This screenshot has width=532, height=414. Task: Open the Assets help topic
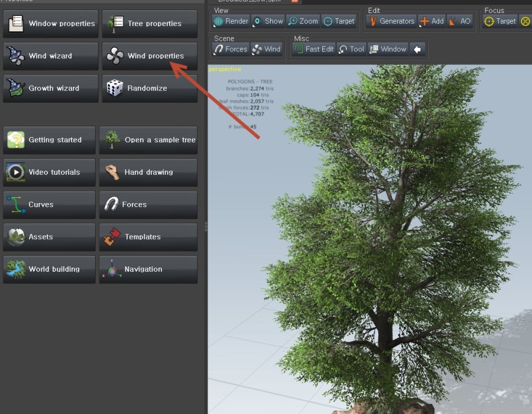49,237
